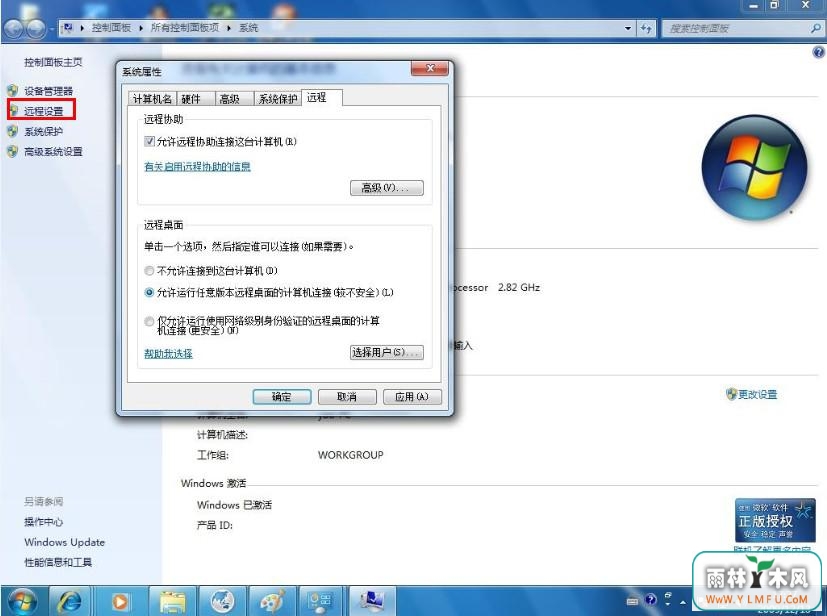Show hidden tray icons arrow
This screenshot has height=616, width=827.
(x=682, y=602)
